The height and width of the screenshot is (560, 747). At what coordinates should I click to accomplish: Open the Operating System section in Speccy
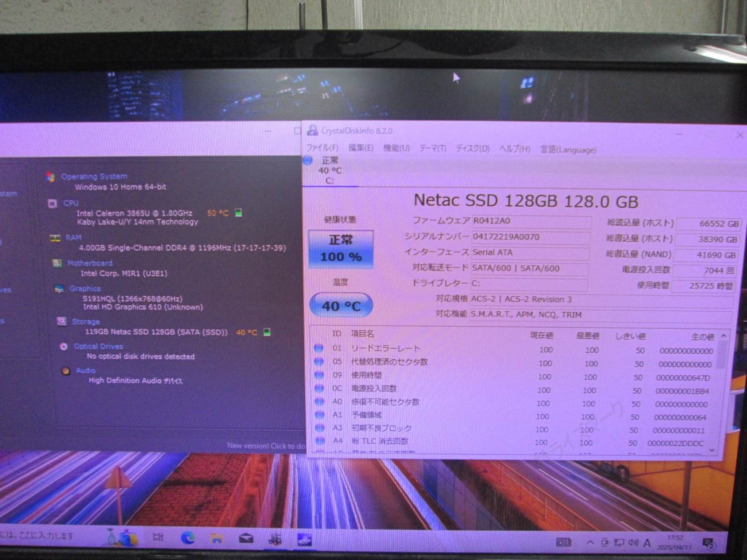(x=94, y=176)
